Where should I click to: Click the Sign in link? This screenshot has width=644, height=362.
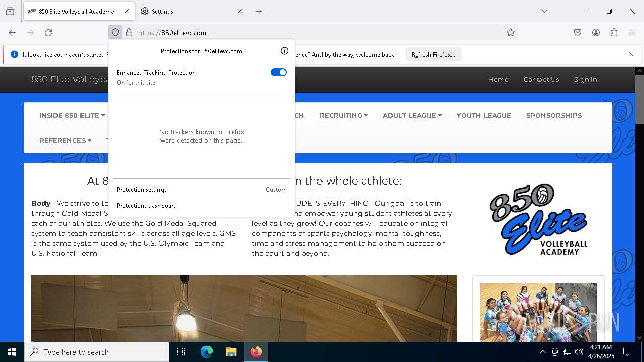586,79
